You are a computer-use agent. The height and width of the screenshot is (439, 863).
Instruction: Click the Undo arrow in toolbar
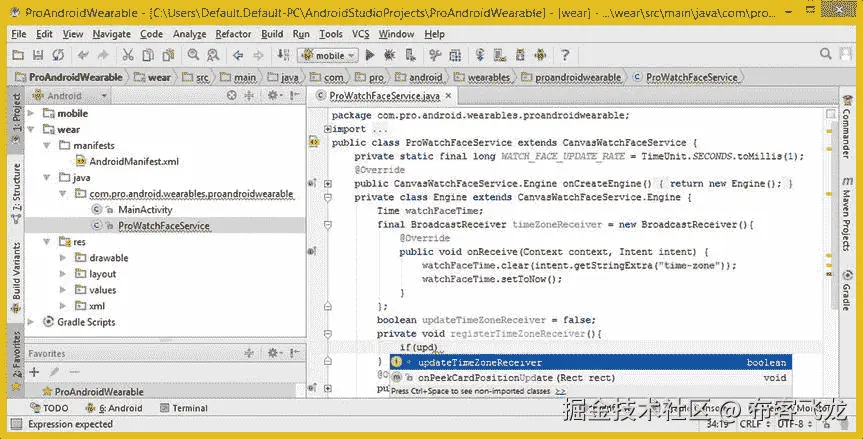point(84,55)
